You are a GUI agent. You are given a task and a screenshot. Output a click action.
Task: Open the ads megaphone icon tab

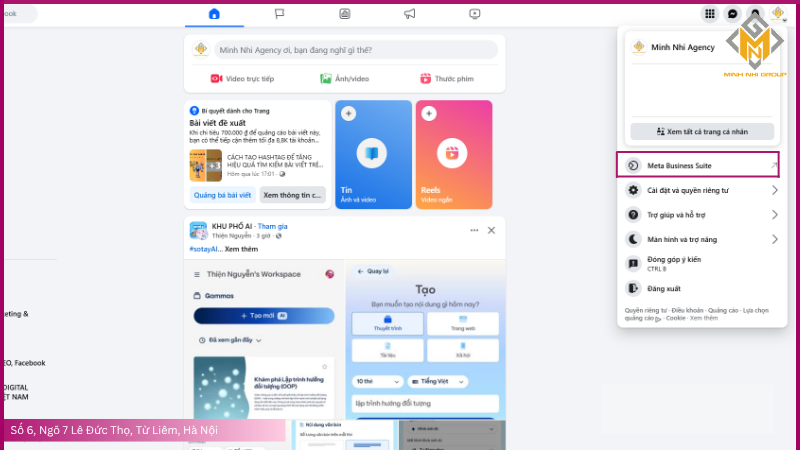click(x=409, y=14)
